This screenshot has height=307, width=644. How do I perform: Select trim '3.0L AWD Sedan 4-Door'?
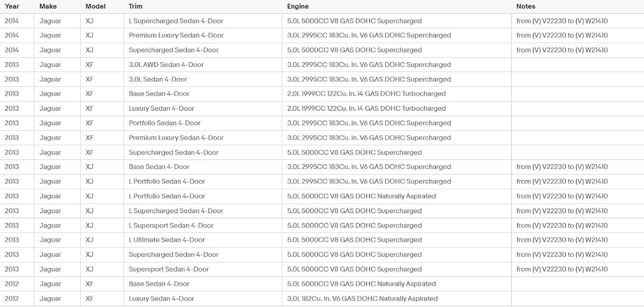point(166,65)
